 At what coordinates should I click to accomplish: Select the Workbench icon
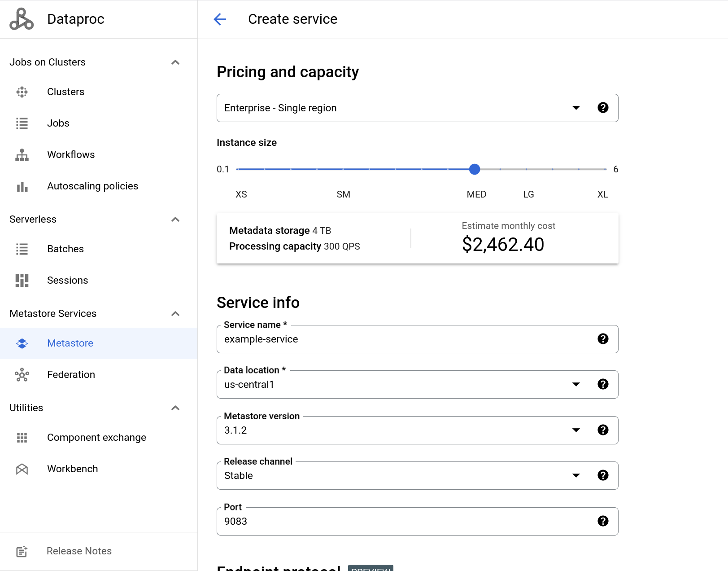pos(22,469)
